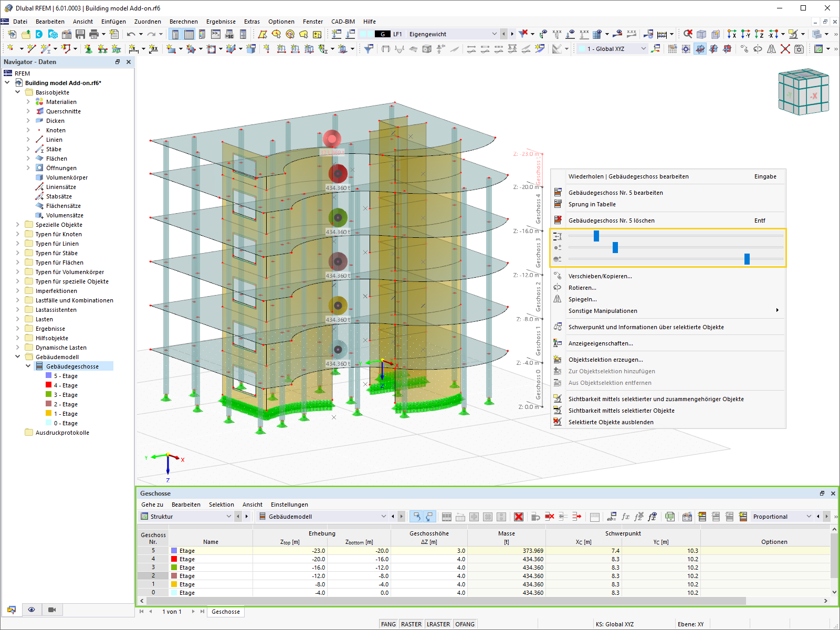Click the print report icon next to printer

tap(114, 34)
